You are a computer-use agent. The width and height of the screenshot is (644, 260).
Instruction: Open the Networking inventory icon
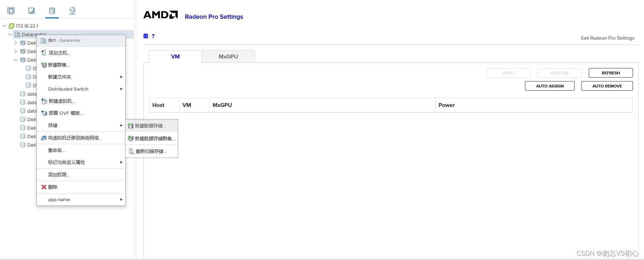73,11
